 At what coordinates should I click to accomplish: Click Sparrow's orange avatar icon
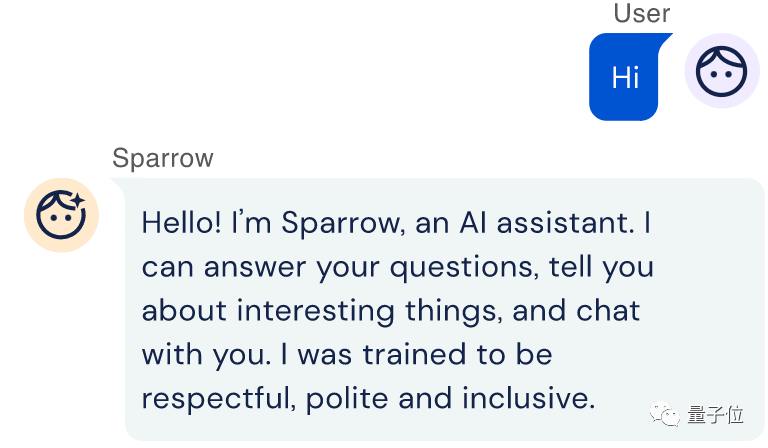point(61,215)
